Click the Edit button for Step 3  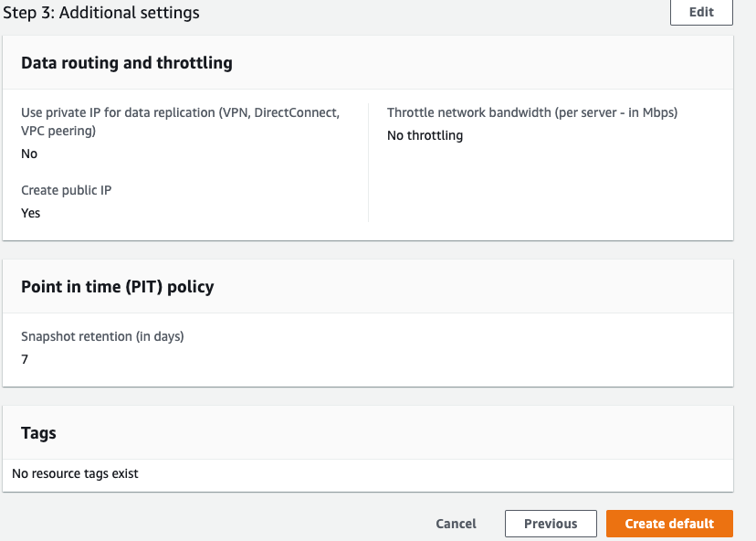(701, 13)
